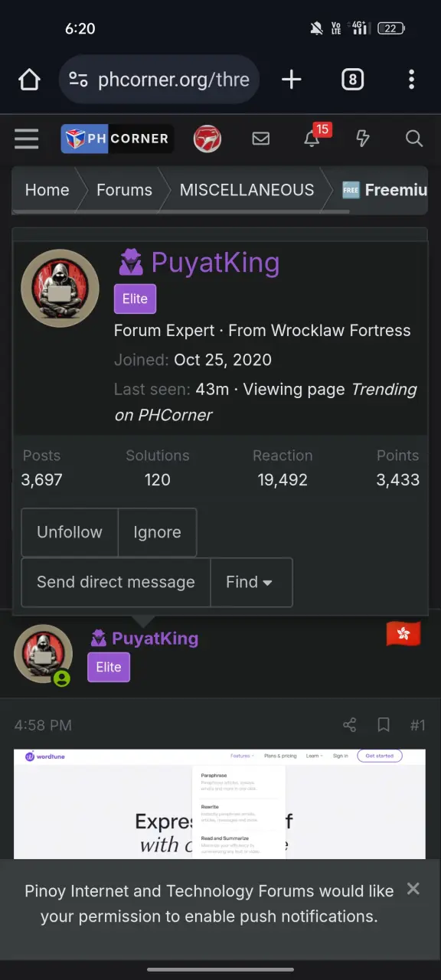Tap the share icon on the post

pyautogui.click(x=350, y=724)
